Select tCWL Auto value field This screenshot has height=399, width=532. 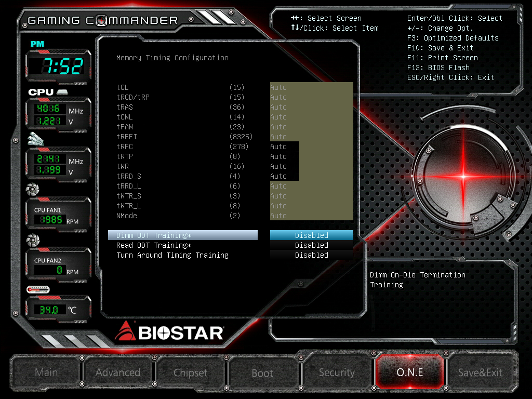pos(312,117)
